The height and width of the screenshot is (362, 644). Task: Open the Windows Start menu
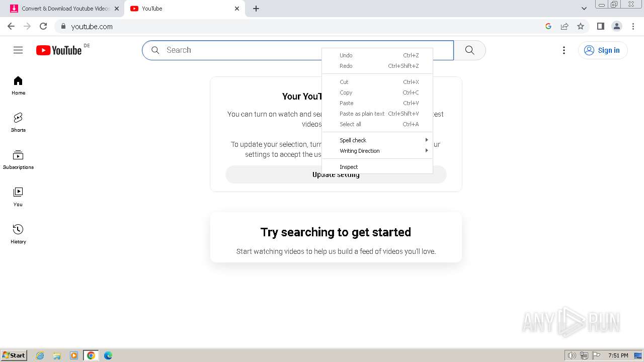[14, 355]
